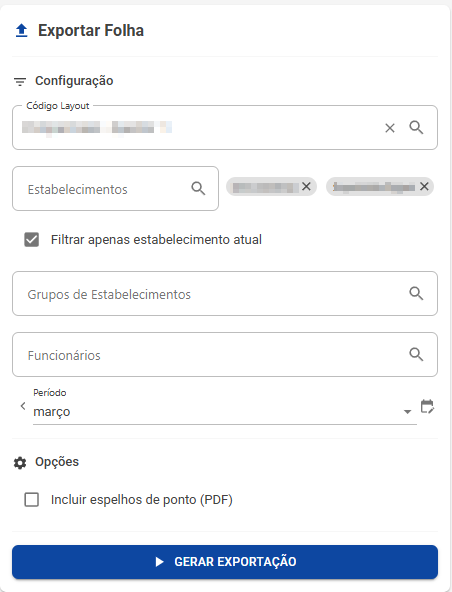The width and height of the screenshot is (452, 592).
Task: Go to previous period with left chevron
Action: tap(23, 406)
